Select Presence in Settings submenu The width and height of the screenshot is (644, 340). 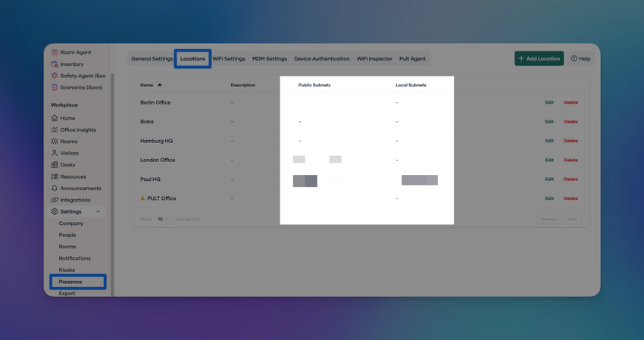(x=70, y=282)
